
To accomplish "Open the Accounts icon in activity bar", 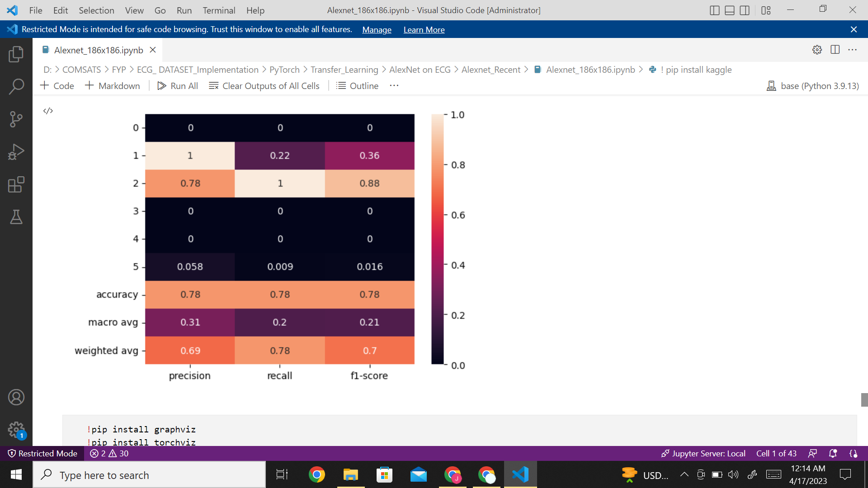I will tap(16, 397).
